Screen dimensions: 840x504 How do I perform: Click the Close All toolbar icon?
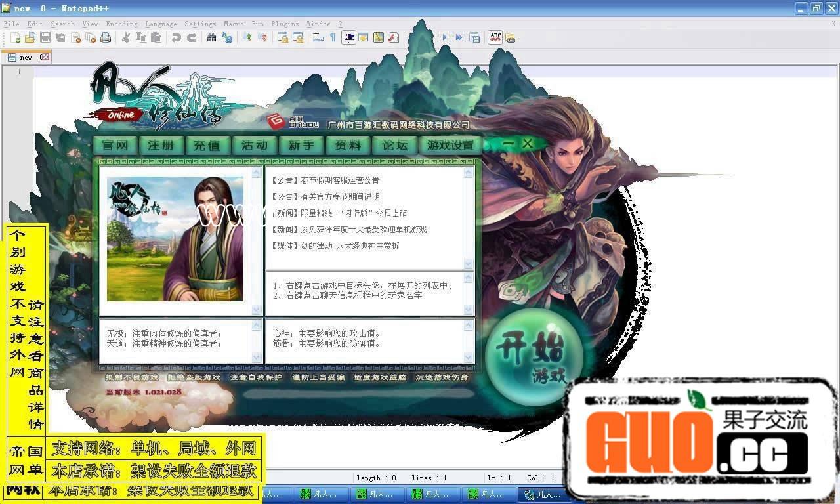click(x=91, y=37)
